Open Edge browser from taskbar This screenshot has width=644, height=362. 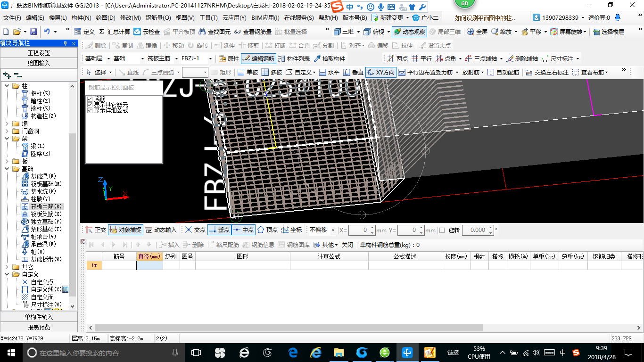[x=293, y=353]
